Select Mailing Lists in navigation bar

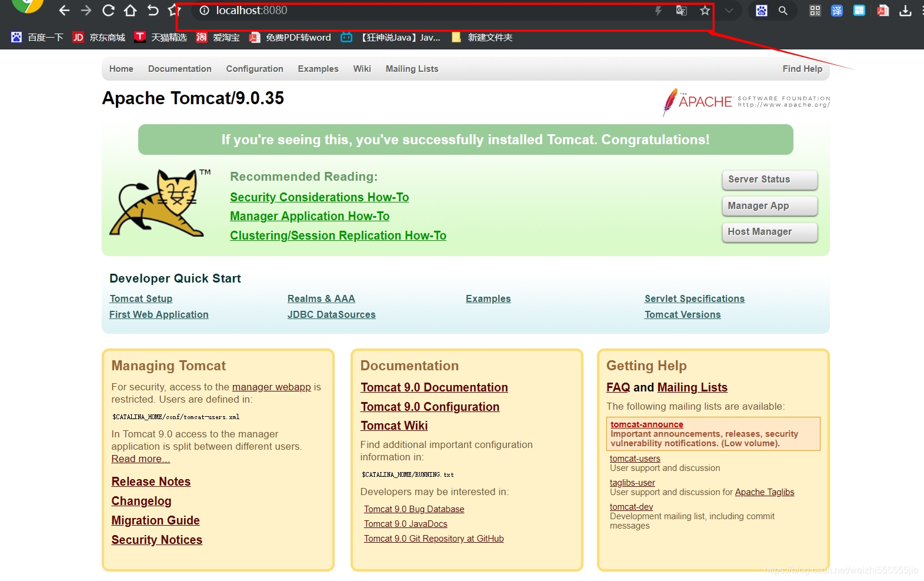coord(412,69)
